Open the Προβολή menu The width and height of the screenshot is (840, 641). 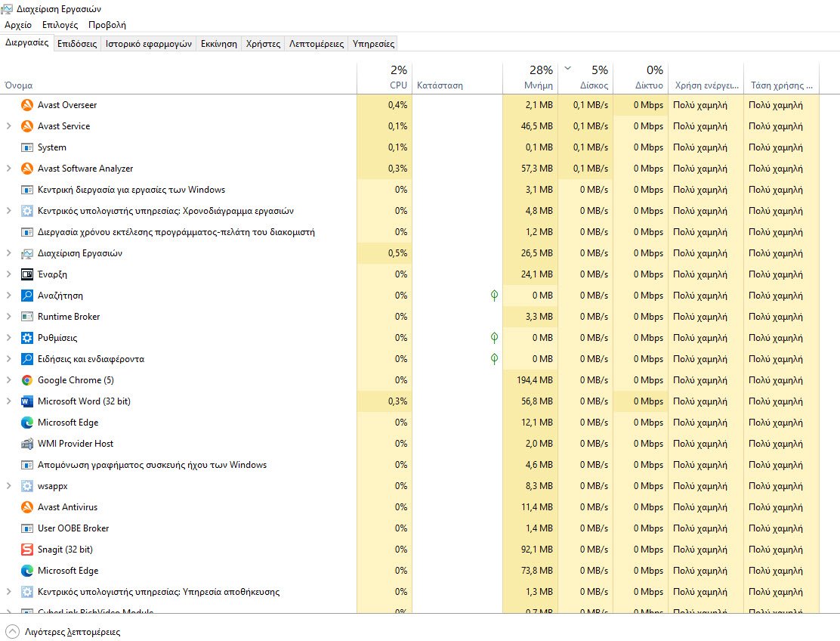click(107, 25)
